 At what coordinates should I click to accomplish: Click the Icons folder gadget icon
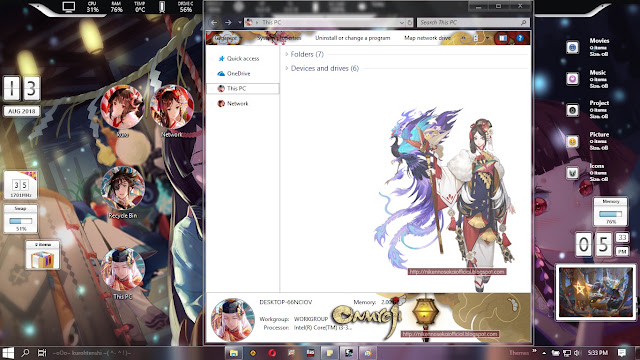coord(572,173)
